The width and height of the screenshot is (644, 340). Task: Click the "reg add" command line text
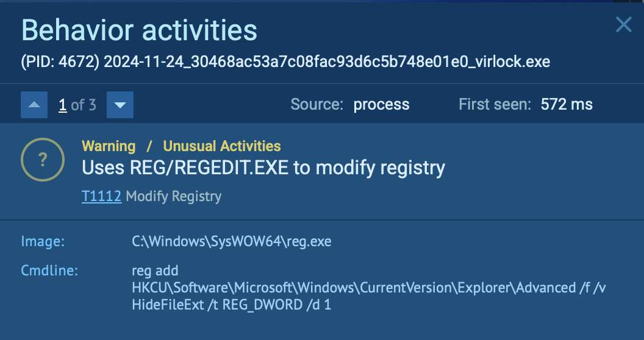pyautogui.click(x=155, y=271)
